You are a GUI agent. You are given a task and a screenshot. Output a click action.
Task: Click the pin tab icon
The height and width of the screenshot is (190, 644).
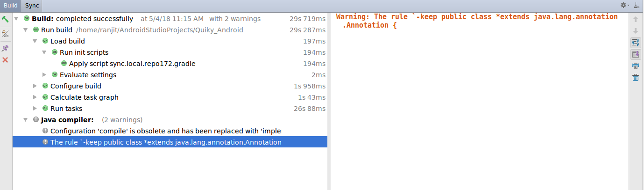pos(5,48)
